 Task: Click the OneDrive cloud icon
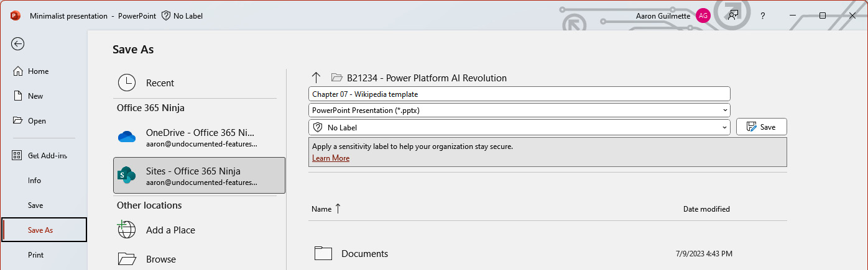[x=127, y=137]
